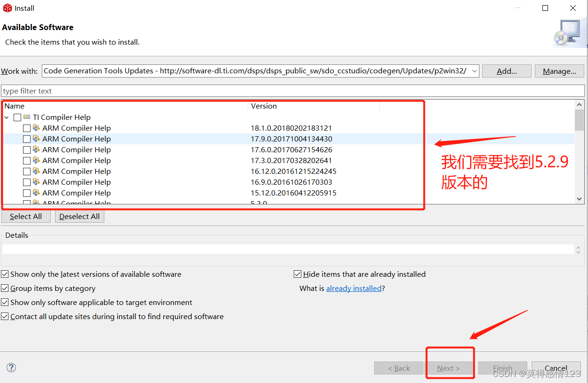Toggle Show only software applicable to target environment
The height and width of the screenshot is (383, 588).
coord(5,302)
